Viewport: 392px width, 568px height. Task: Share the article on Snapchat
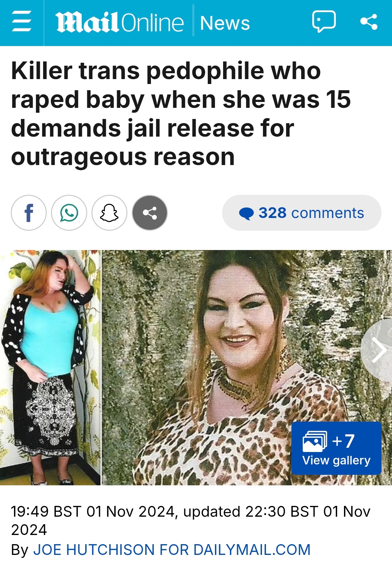(109, 213)
